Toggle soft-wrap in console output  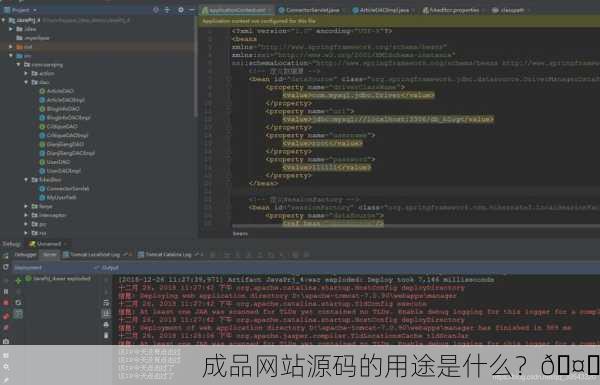(106, 302)
